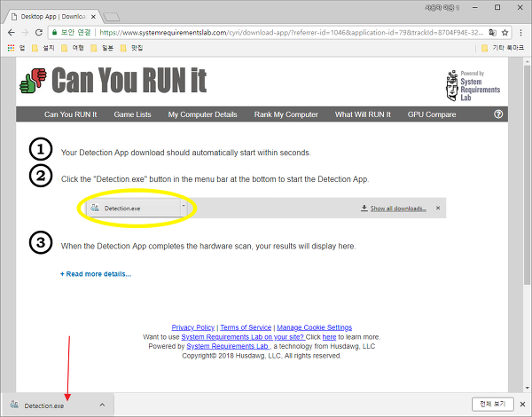532x417 pixels.
Task: Click the scrollbar down arrow
Action: (x=527, y=388)
